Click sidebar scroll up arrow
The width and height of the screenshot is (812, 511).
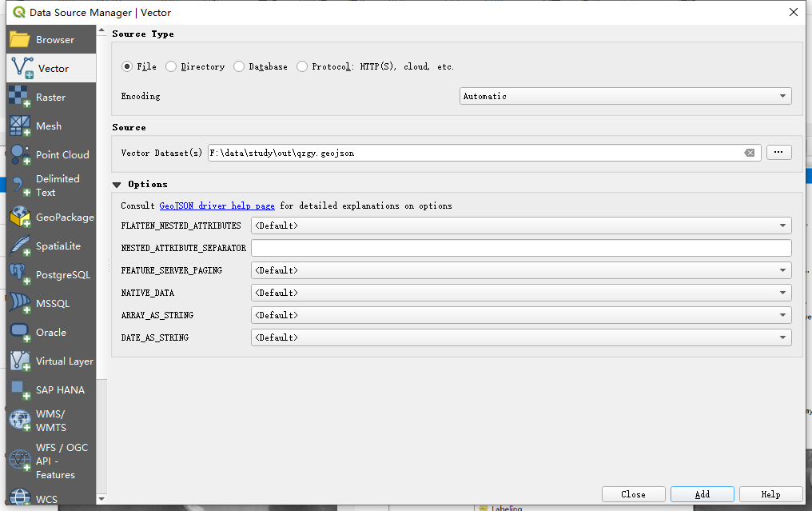tap(101, 30)
